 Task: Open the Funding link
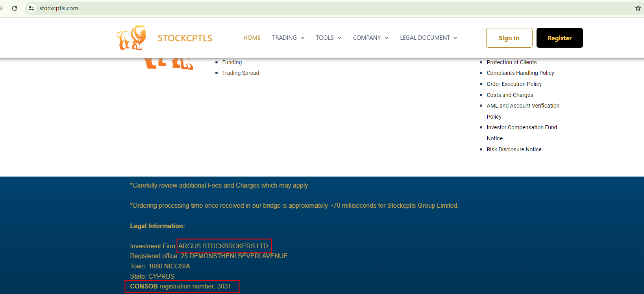tap(232, 62)
